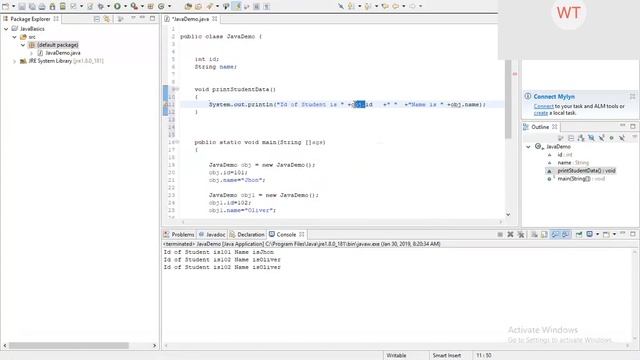Image resolution: width=640 pixels, height=360 pixels.
Task: Open the Run button dropdown arrow
Action: pos(125,6)
